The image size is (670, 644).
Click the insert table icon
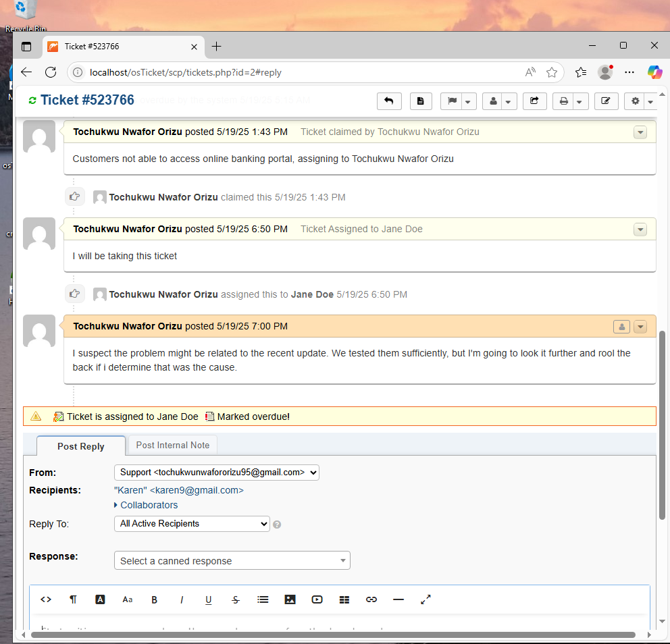(344, 599)
